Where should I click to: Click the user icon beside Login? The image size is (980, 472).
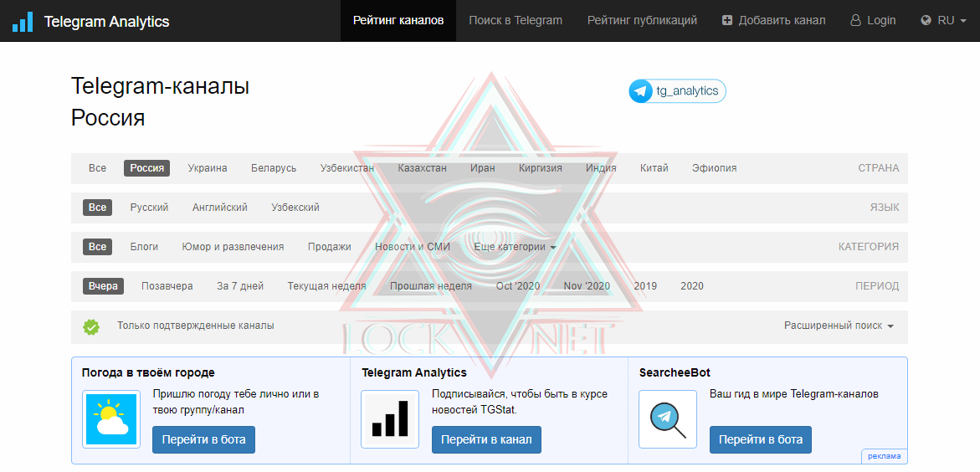coord(855,21)
